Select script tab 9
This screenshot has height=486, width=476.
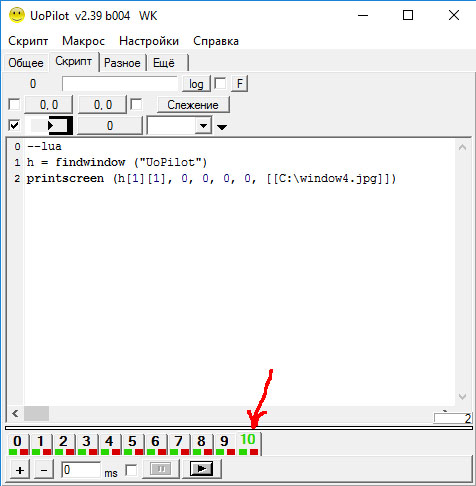point(225,444)
